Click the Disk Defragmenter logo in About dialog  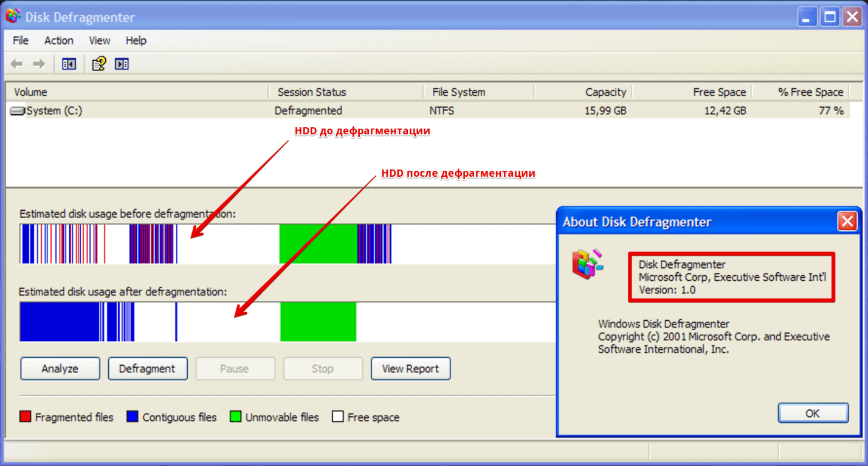pyautogui.click(x=587, y=264)
